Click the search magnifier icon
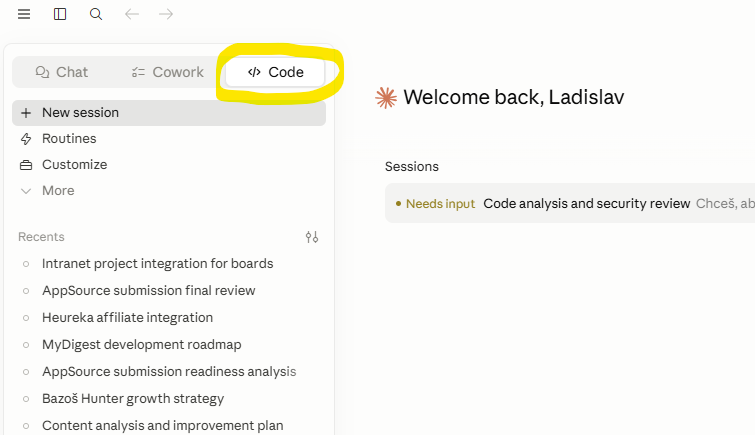Screen dimensions: 755x435 pyautogui.click(x=96, y=14)
